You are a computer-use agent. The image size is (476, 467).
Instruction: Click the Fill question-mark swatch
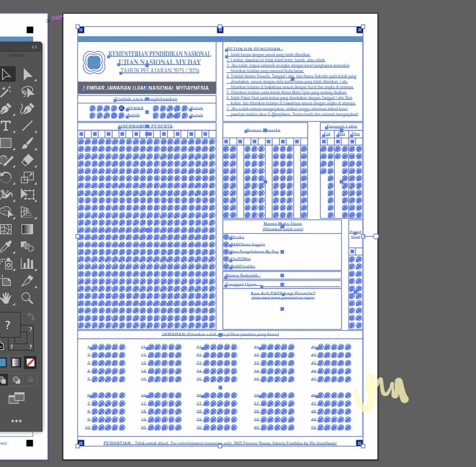click(x=8, y=325)
